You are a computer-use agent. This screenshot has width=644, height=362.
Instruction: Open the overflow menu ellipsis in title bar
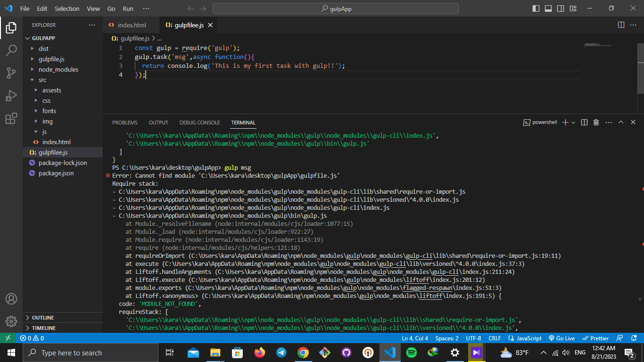click(146, 8)
